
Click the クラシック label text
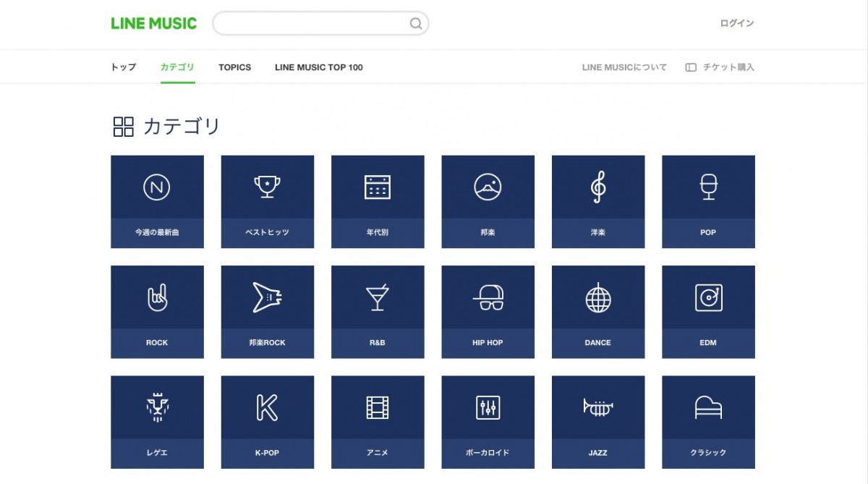(x=708, y=453)
